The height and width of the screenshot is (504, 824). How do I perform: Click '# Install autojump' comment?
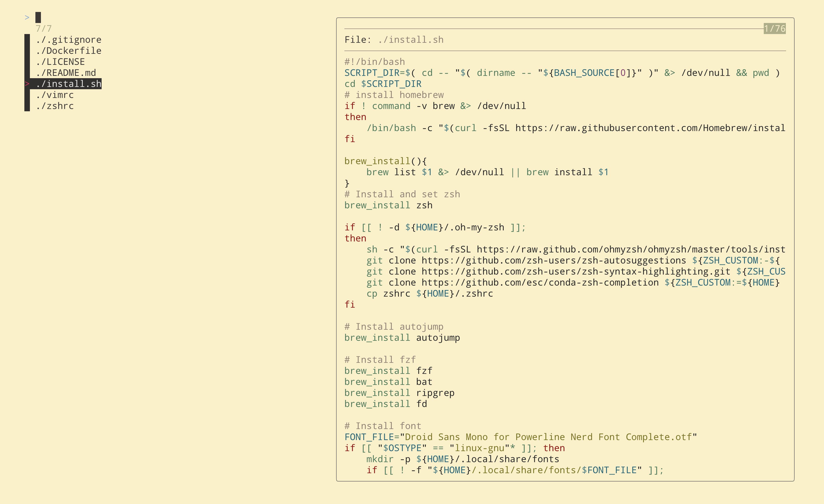(394, 327)
